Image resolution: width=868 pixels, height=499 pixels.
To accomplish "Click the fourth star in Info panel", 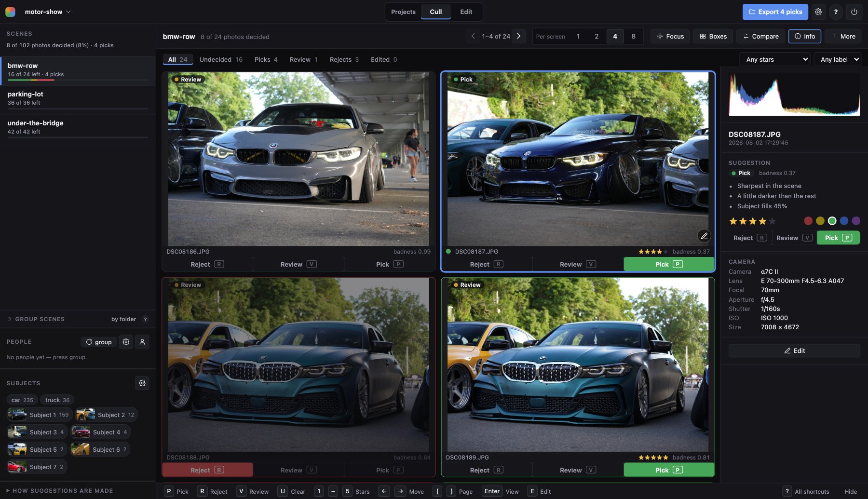I will pos(762,221).
